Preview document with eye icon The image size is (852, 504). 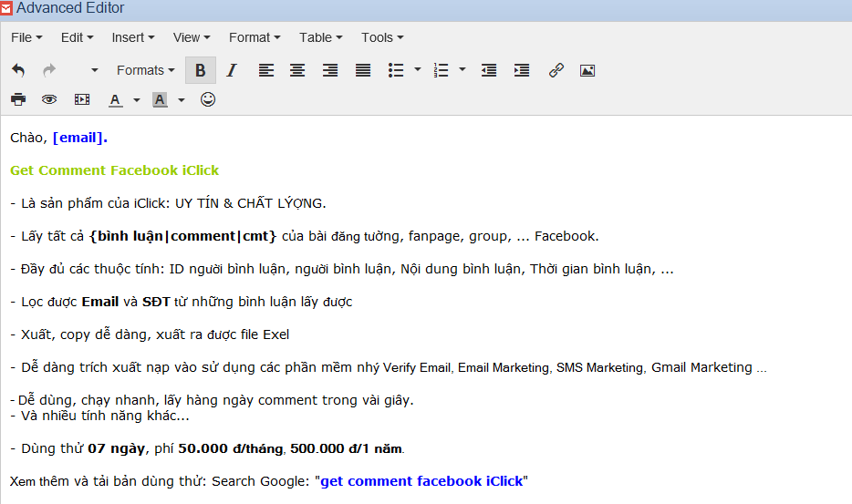[49, 99]
